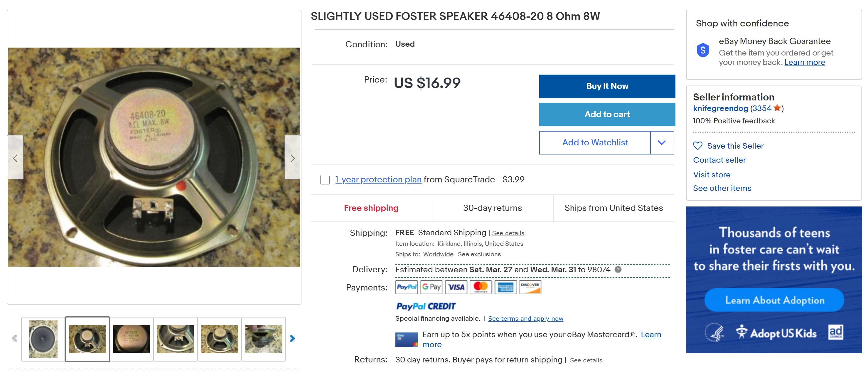Viewport: 868px width, 373px height.
Task: Click the heart icon to save seller
Action: pos(697,146)
